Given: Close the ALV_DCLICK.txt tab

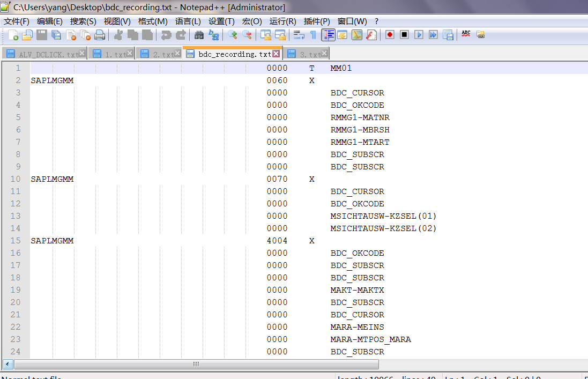Looking at the screenshot, I should (82, 54).
